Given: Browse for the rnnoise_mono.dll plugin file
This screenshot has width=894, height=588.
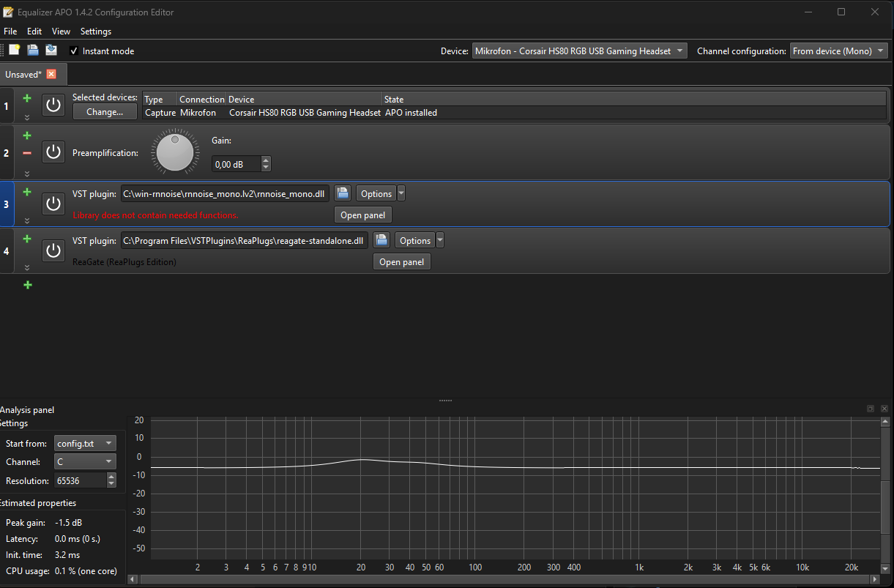Looking at the screenshot, I should tap(343, 193).
